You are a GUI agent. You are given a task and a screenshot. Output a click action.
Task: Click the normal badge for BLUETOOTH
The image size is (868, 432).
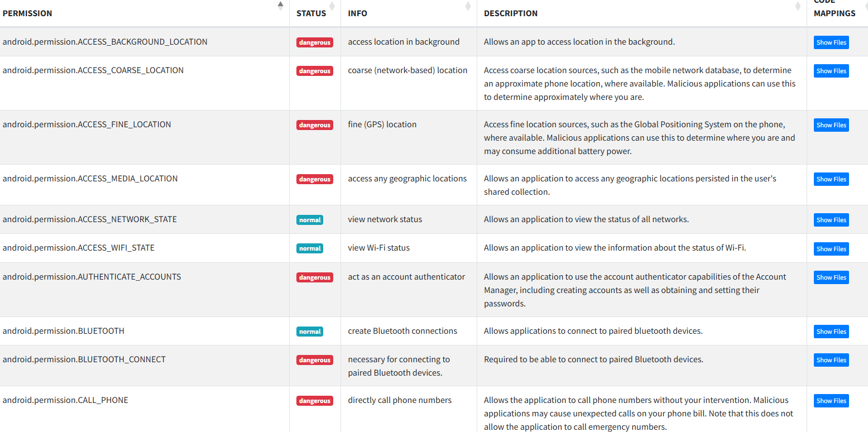pyautogui.click(x=310, y=332)
